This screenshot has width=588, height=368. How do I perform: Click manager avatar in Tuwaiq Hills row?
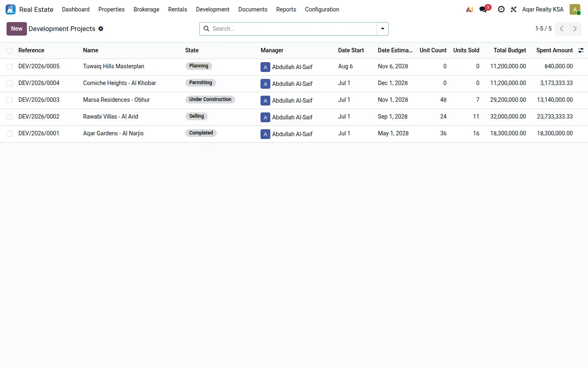pos(265,67)
